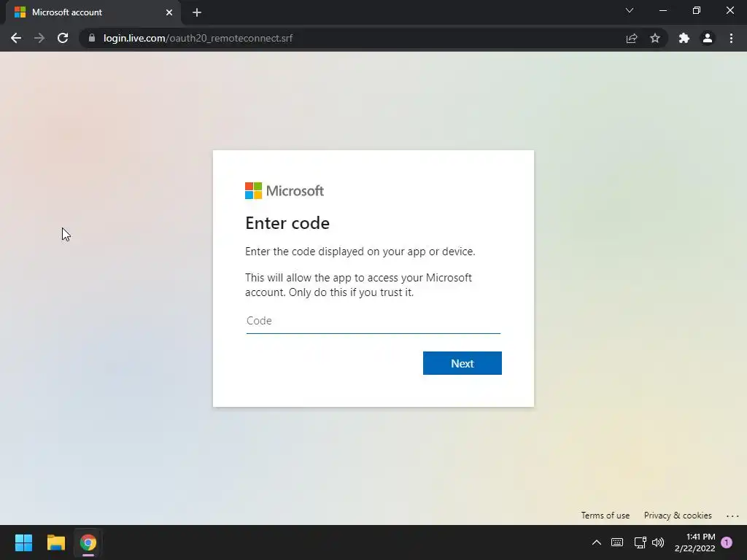
Task: Open the footer ellipsis options
Action: point(732,516)
